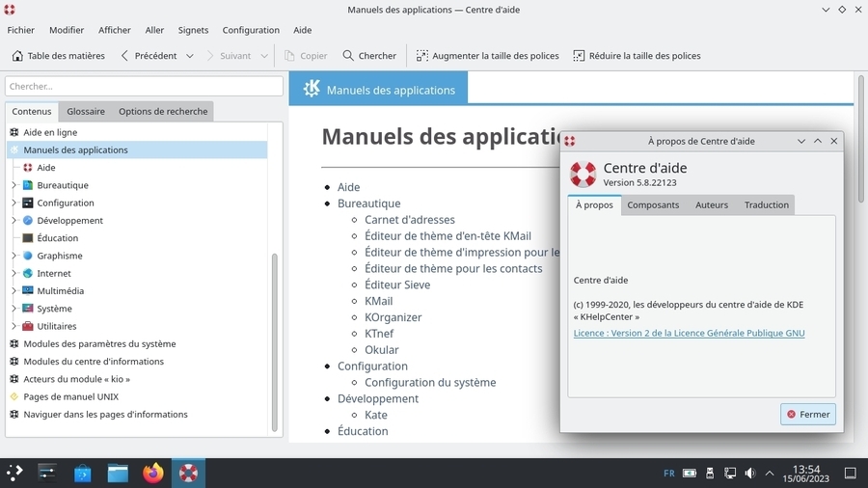Viewport: 868px width, 488px height.
Task: Click the Utilitaires toolbox icon
Action: (28, 326)
